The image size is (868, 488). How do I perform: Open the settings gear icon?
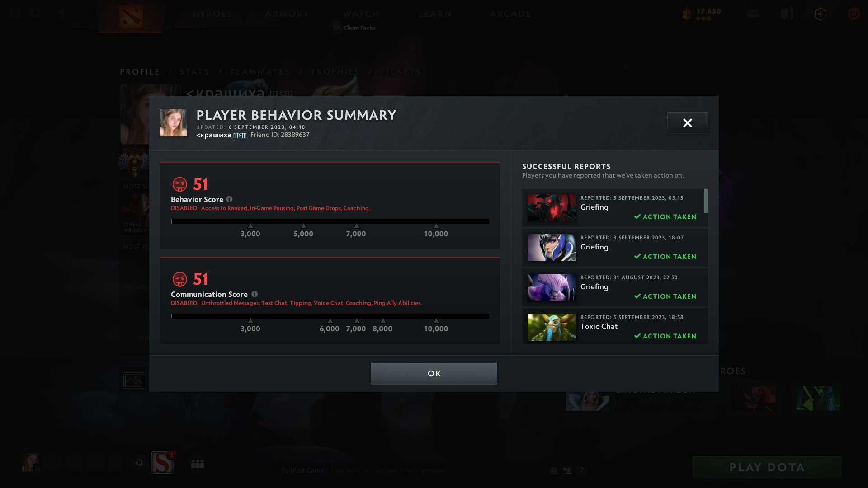click(x=35, y=13)
